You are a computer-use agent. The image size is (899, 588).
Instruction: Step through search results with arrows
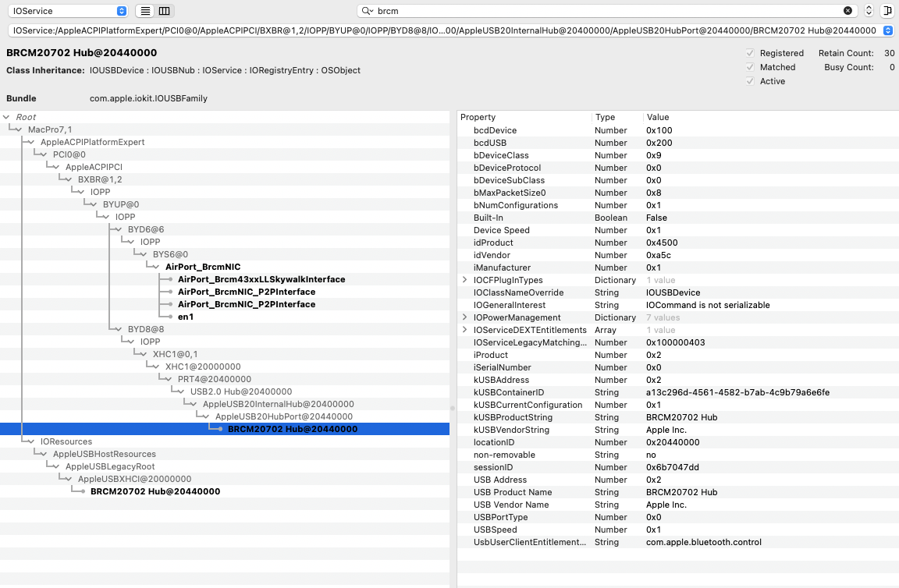(869, 11)
